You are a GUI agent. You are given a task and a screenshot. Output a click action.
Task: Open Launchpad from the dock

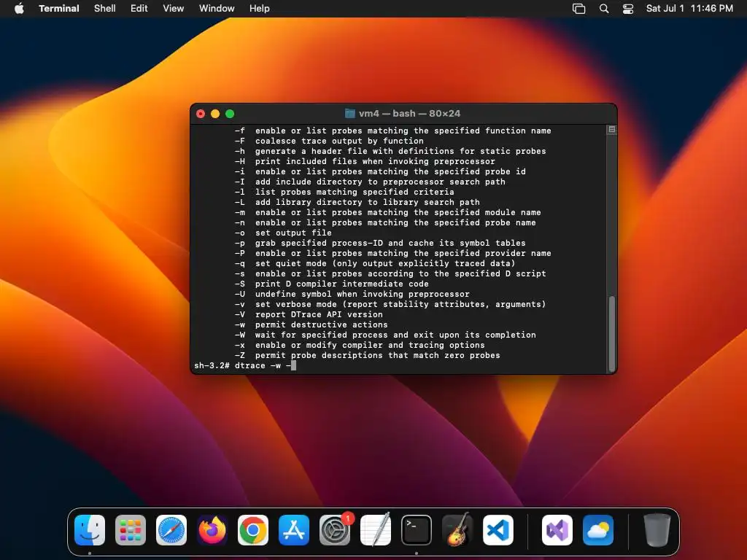(x=131, y=530)
